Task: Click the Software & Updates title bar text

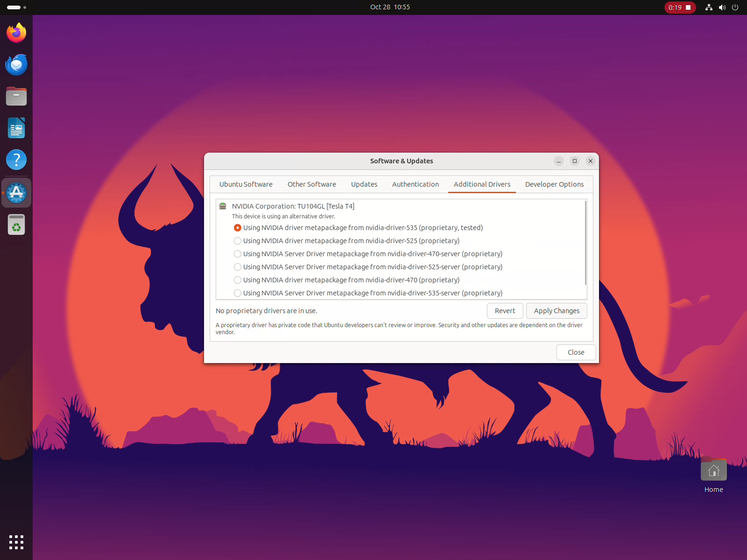Action: [402, 161]
